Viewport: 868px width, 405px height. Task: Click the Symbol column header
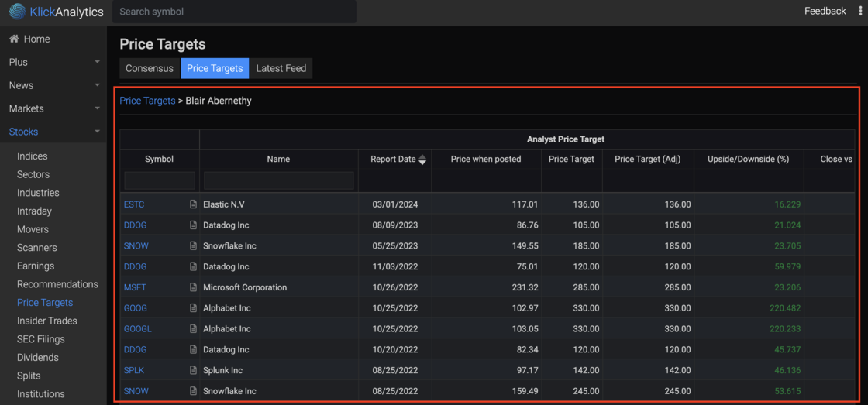coord(160,159)
